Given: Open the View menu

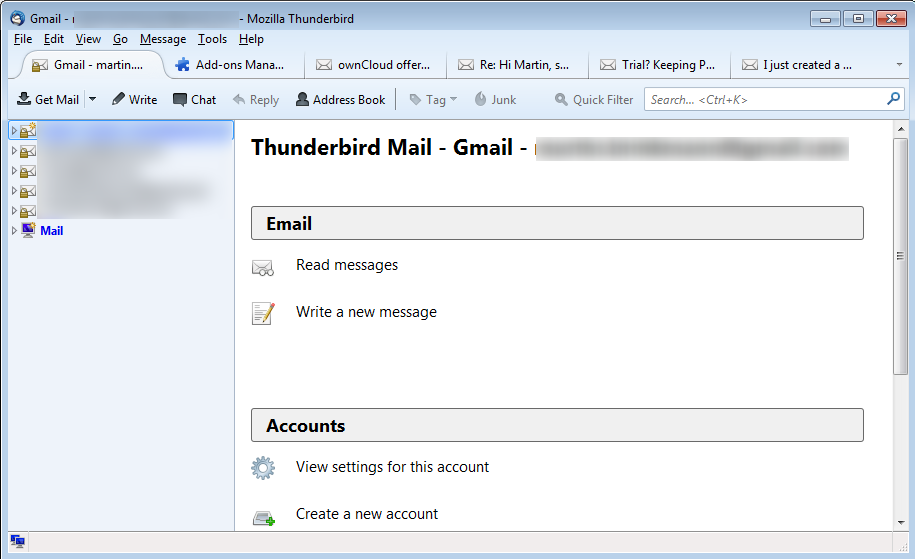Looking at the screenshot, I should pos(88,39).
